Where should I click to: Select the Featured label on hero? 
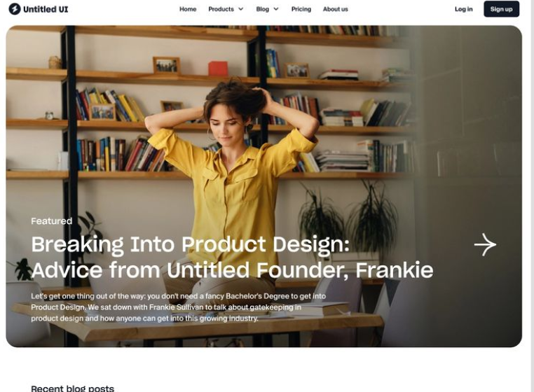(x=52, y=221)
